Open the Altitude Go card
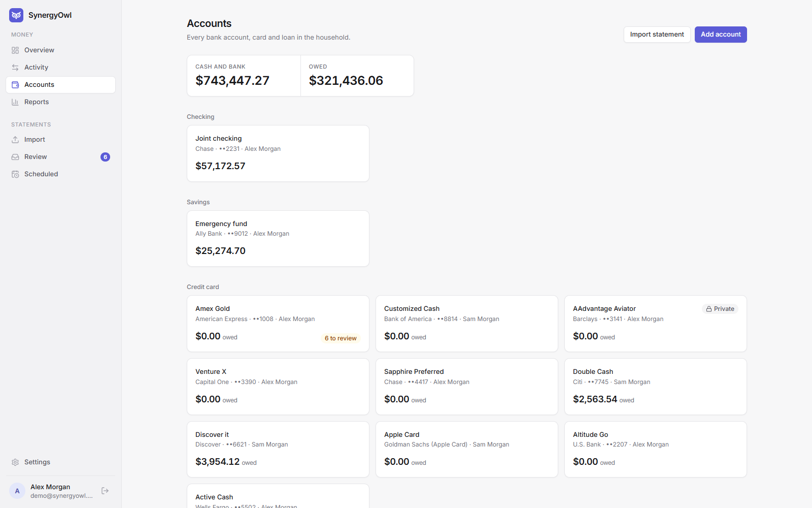Image resolution: width=812 pixels, height=508 pixels. [656, 450]
